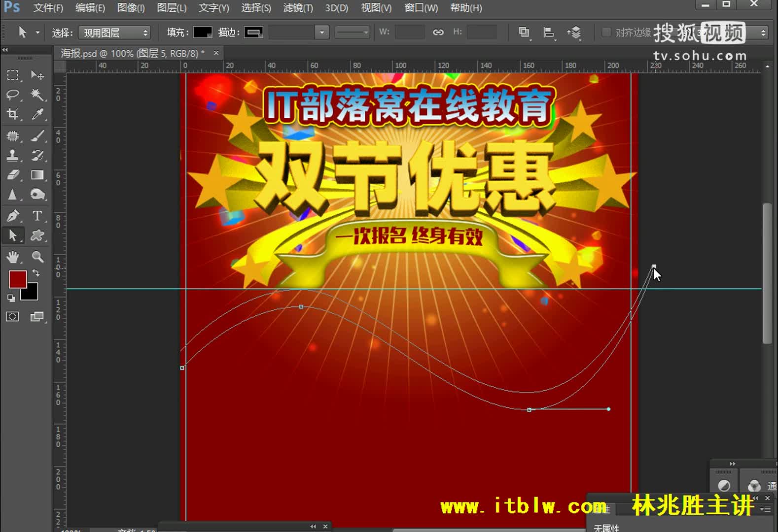This screenshot has height=532, width=778.
Task: Open the 帮助(H) menu
Action: click(x=466, y=8)
